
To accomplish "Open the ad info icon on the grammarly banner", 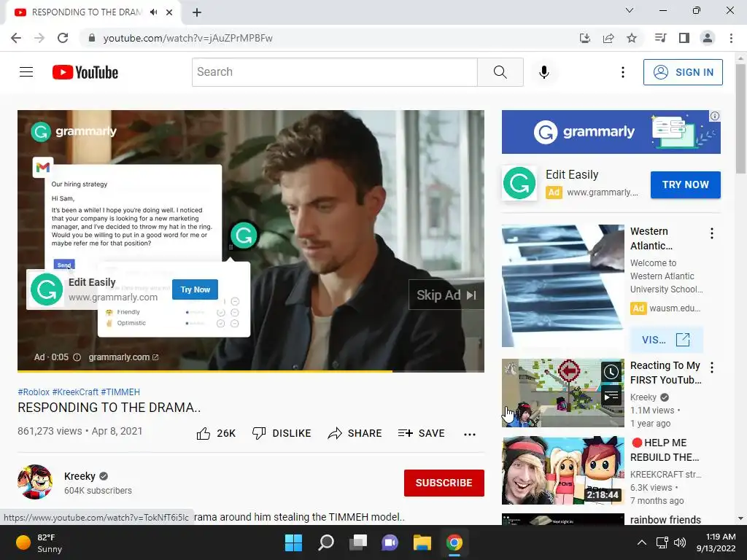I will [715, 116].
